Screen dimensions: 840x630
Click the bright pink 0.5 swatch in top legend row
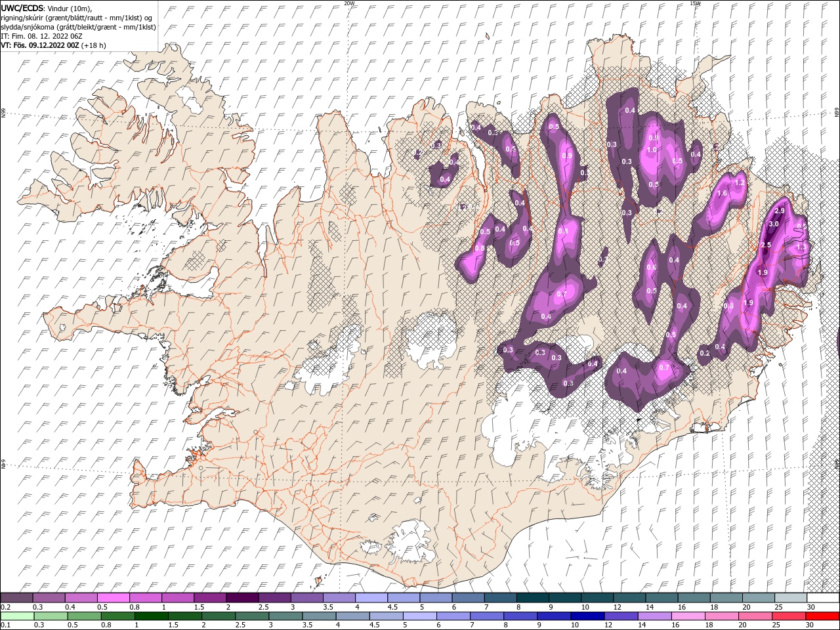tap(113, 598)
